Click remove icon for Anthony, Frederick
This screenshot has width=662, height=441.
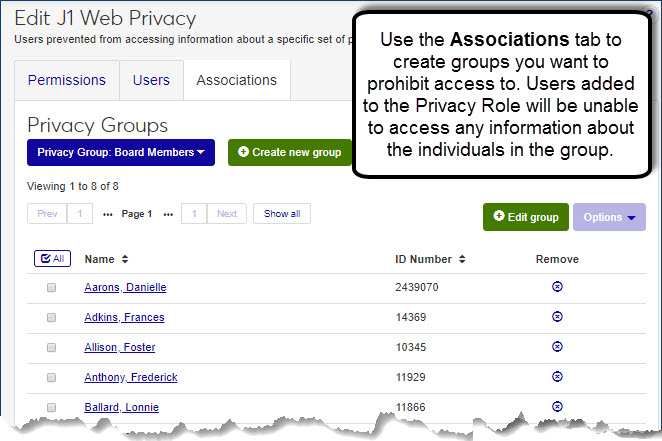(557, 377)
